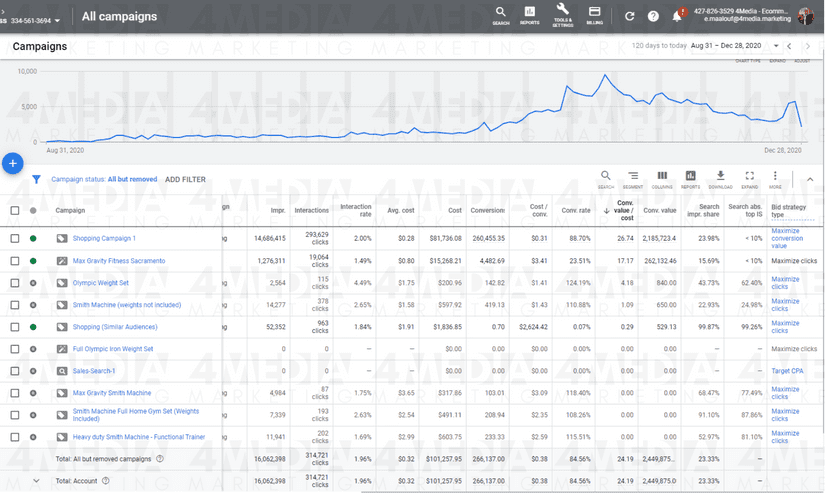The width and height of the screenshot is (825, 493).
Task: Sort by the Conv. rate column header
Action: 576,210
